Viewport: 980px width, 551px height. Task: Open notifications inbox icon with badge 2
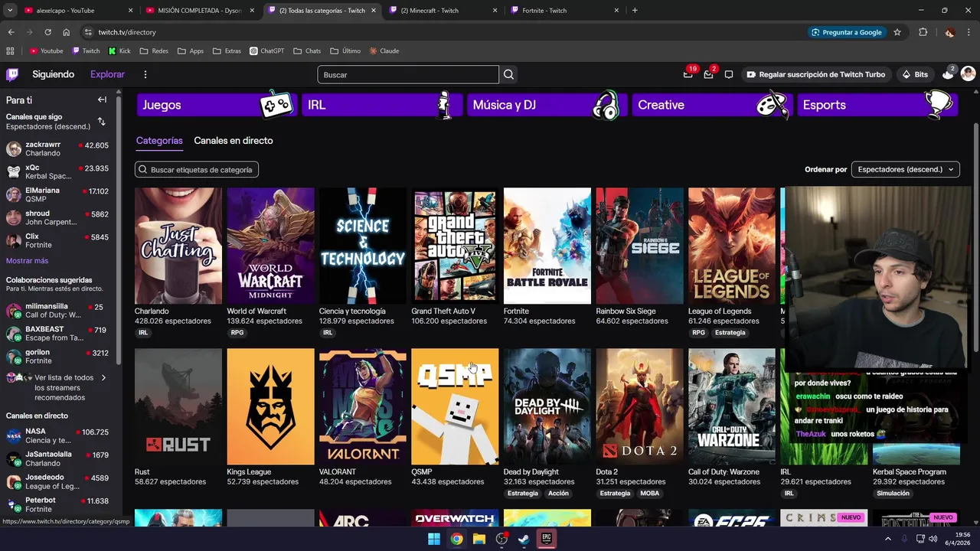coord(708,74)
